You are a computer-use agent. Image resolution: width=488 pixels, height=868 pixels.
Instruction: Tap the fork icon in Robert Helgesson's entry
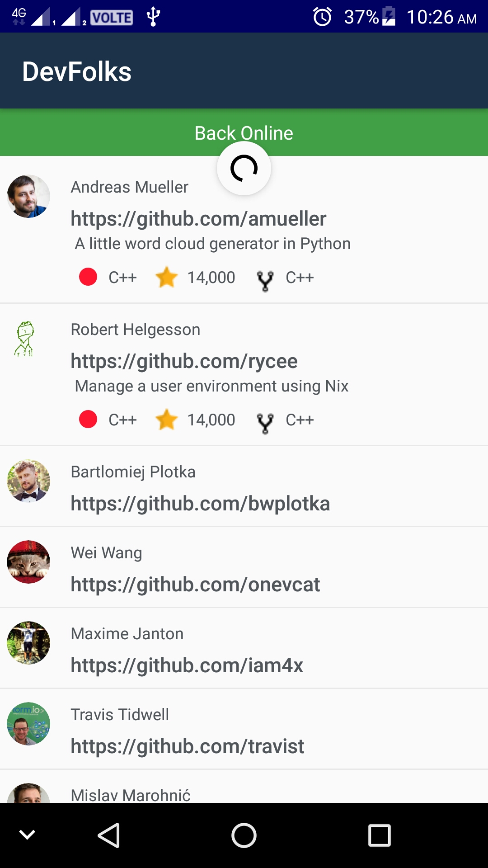click(x=265, y=423)
